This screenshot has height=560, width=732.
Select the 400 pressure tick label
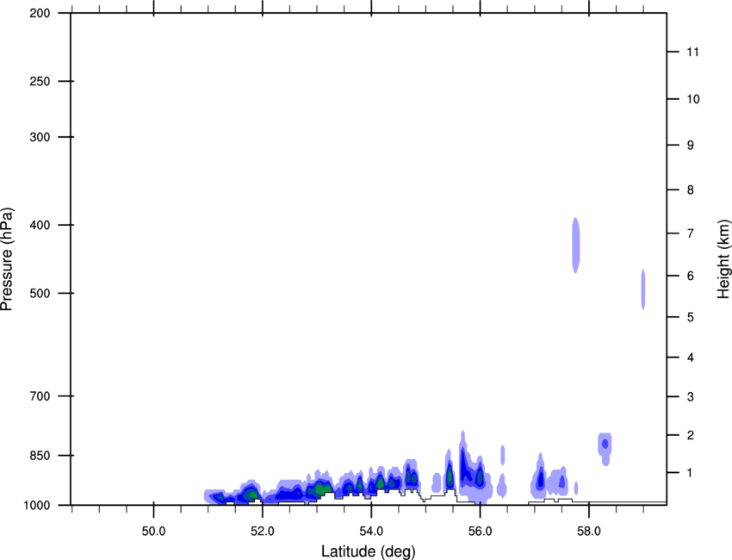40,225
